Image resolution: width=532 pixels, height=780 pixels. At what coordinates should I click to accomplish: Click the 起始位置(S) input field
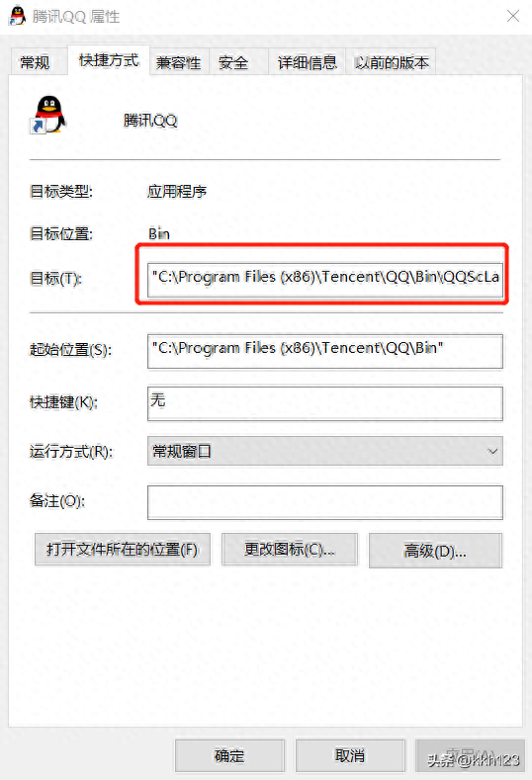pos(325,351)
